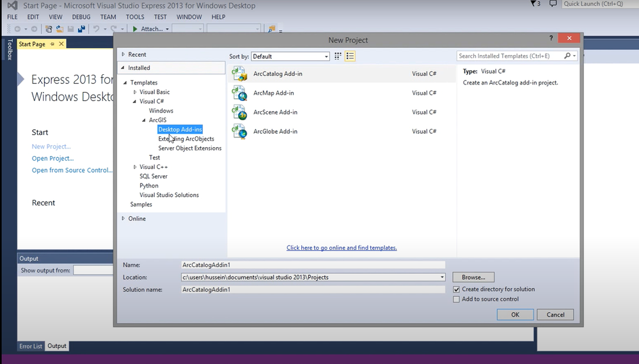
Task: Collapse the ArcGIS tree node
Action: [144, 120]
